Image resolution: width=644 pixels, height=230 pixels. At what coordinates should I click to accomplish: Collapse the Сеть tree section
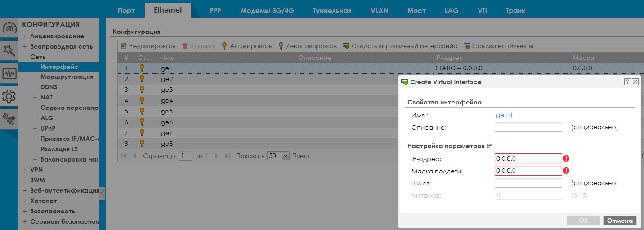[x=25, y=57]
